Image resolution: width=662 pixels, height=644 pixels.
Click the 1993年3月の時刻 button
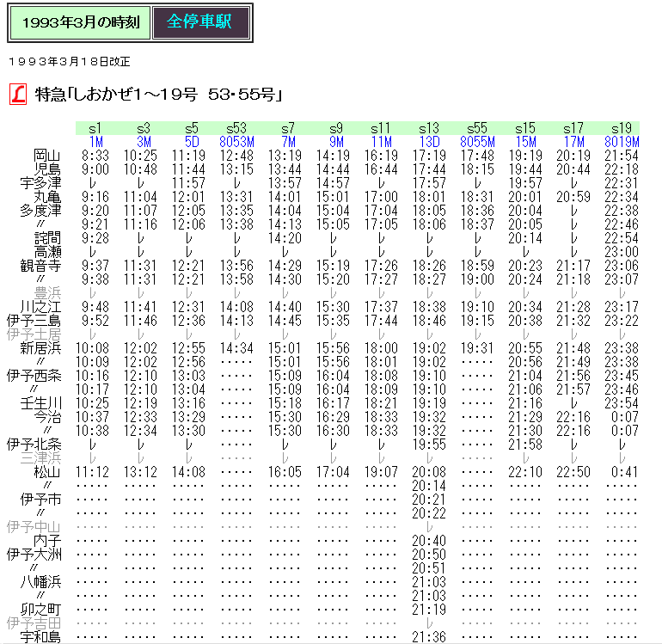[x=80, y=22]
